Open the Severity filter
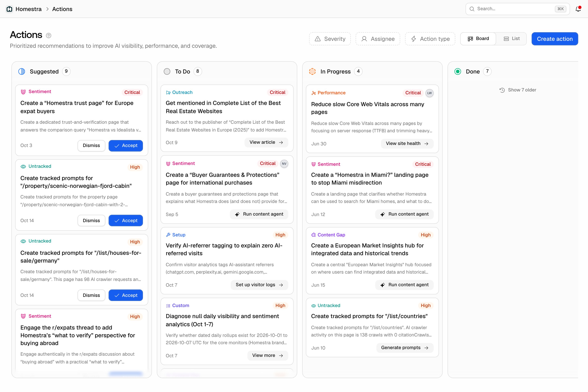The height and width of the screenshot is (392, 588). 330,39
